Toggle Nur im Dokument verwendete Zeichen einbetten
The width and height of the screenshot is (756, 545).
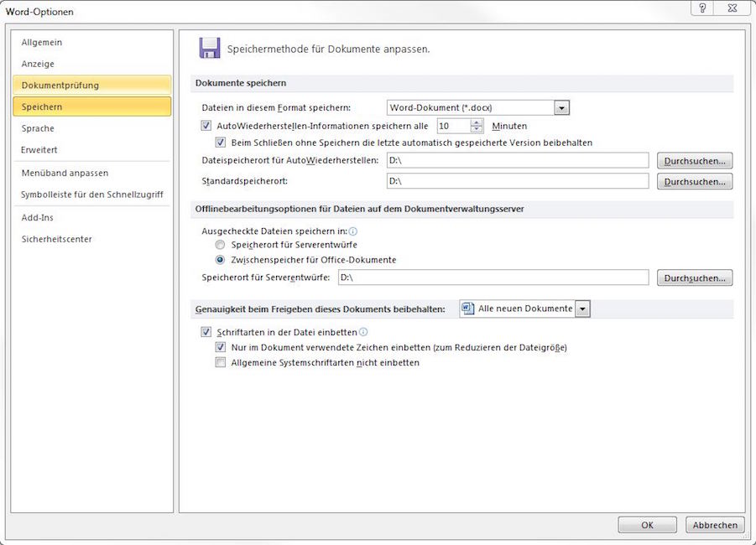(x=221, y=347)
